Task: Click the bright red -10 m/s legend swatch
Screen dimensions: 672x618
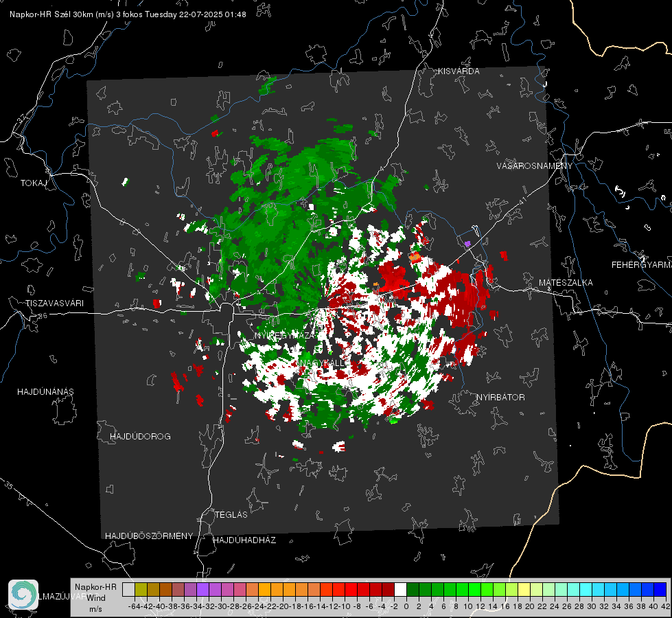Action: pos(351,589)
